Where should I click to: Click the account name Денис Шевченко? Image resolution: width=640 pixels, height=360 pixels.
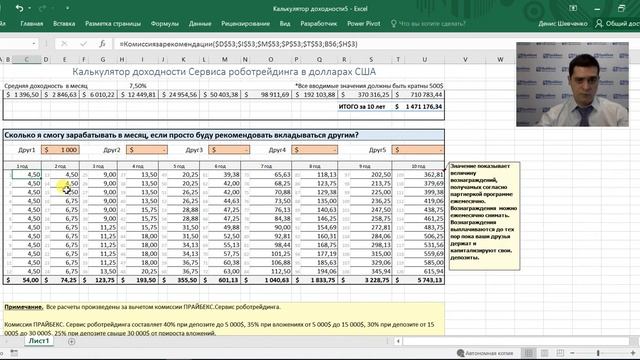[x=562, y=24]
